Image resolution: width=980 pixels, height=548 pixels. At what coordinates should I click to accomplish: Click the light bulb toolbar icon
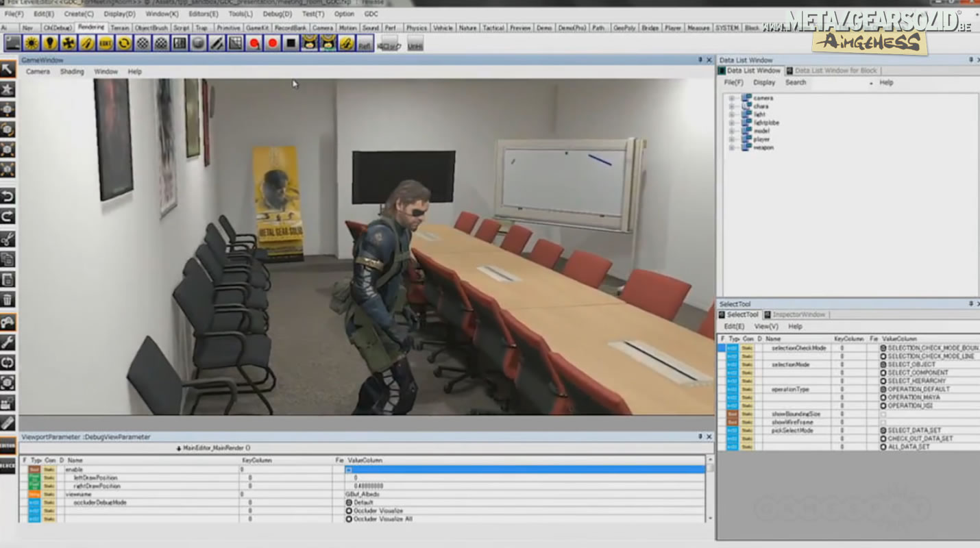[x=50, y=43]
